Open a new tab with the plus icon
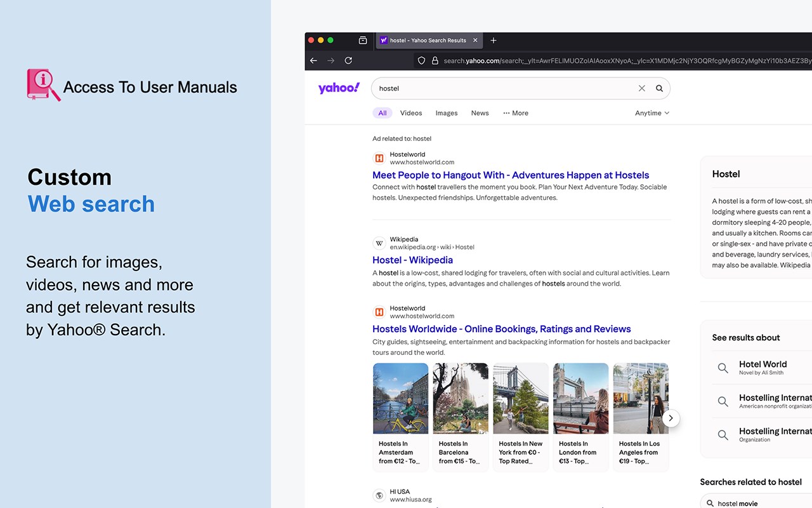The image size is (812, 508). pos(494,40)
